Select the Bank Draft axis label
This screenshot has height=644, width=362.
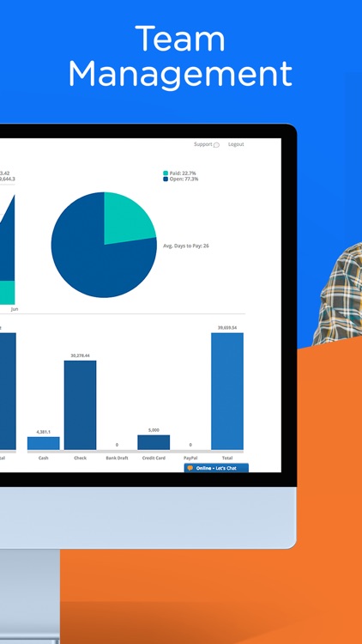tap(117, 458)
